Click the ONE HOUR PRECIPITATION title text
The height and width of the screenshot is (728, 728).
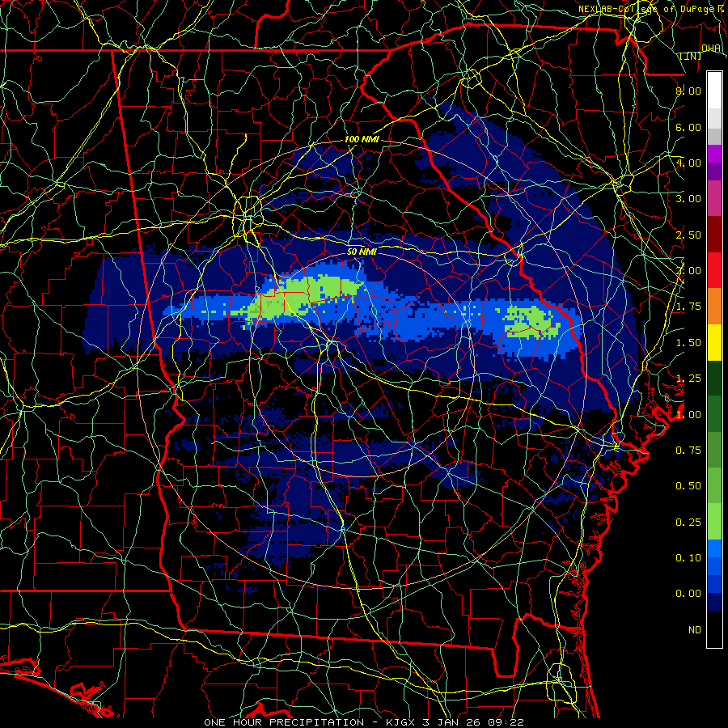(284, 722)
